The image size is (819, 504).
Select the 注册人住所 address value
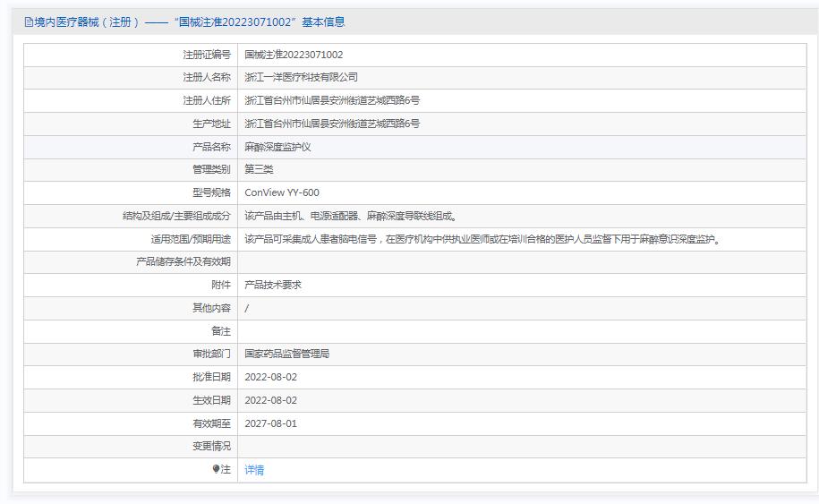tap(332, 100)
